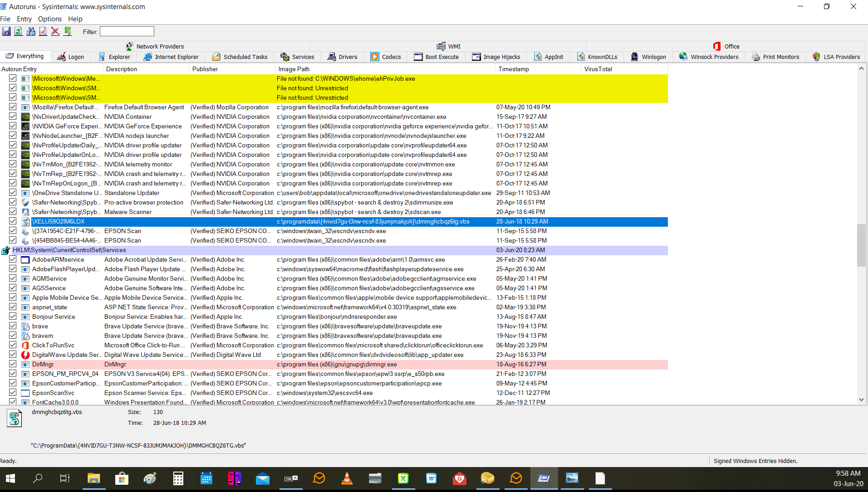Sort by VirusTotal column header
This screenshot has height=492, width=868.
click(x=624, y=69)
